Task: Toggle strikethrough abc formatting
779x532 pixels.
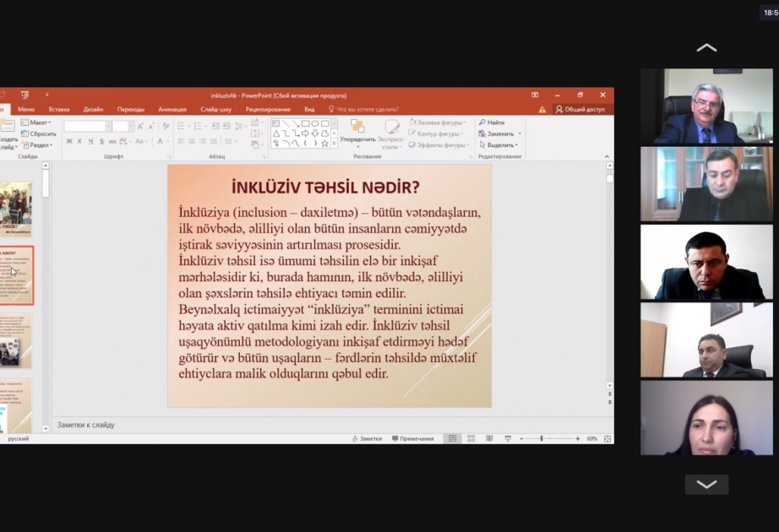Action: 112,142
